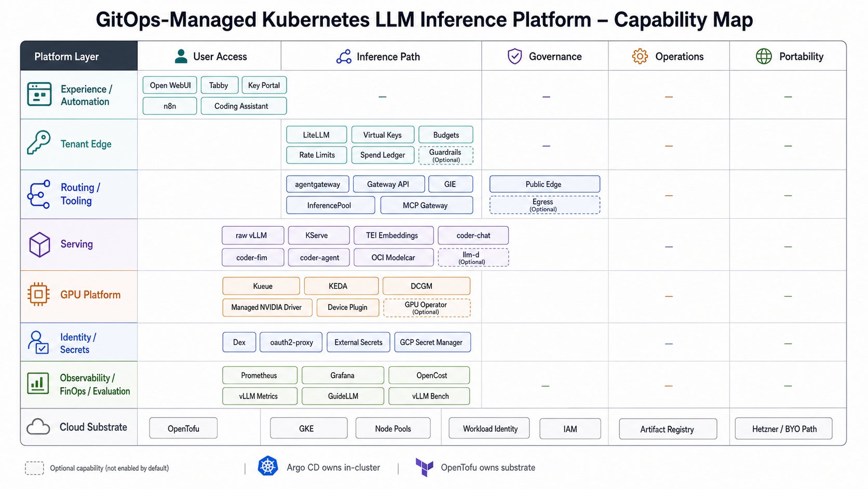Select the Platform Layer header cell

79,56
